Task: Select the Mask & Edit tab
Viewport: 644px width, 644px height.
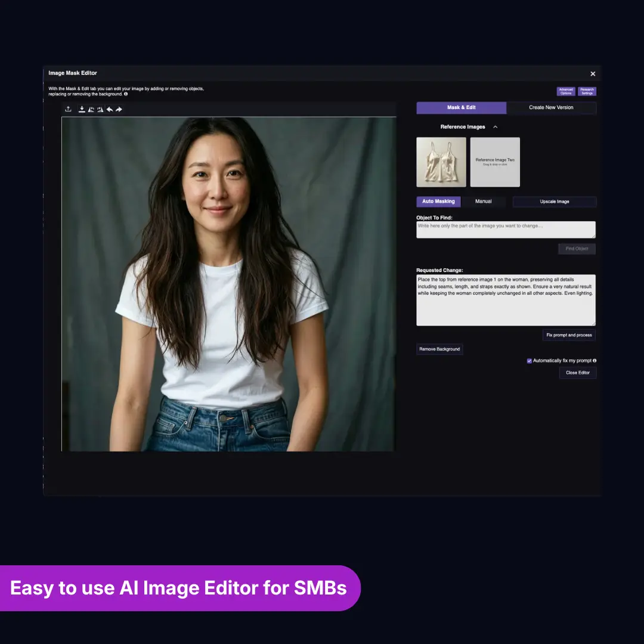Action: [x=461, y=108]
